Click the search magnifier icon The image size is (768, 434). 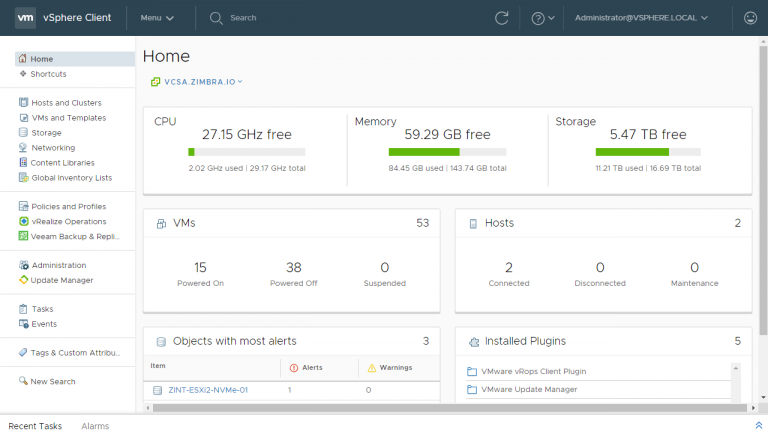tap(216, 18)
